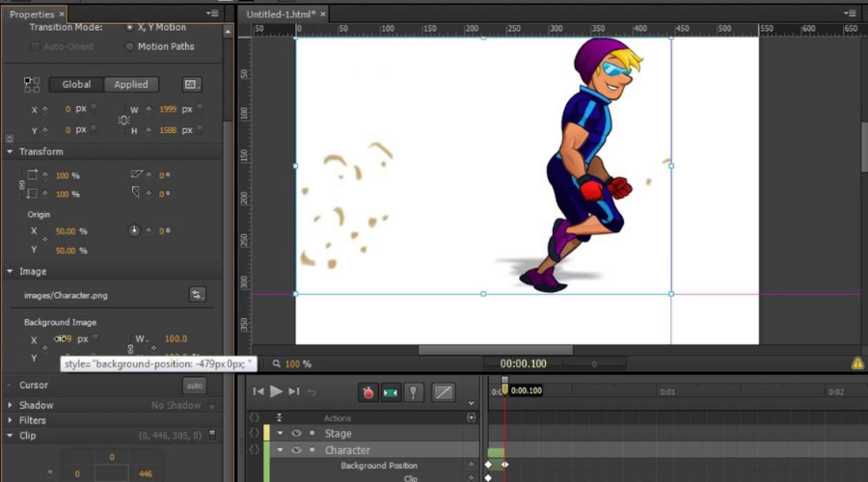
Task: Add keyframe diamond for Width
Action: click(x=149, y=110)
